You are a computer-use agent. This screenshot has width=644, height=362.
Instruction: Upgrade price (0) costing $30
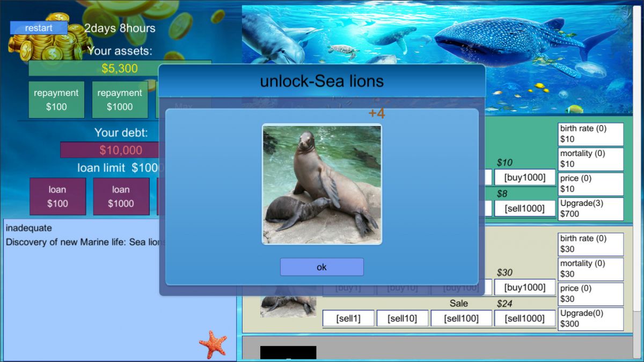(x=591, y=294)
